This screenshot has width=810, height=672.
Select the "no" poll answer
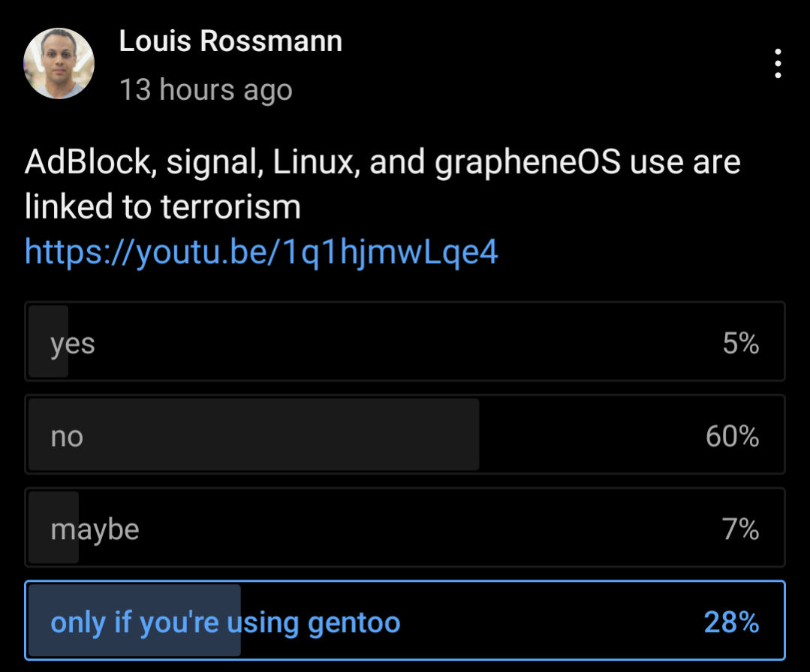click(405, 435)
